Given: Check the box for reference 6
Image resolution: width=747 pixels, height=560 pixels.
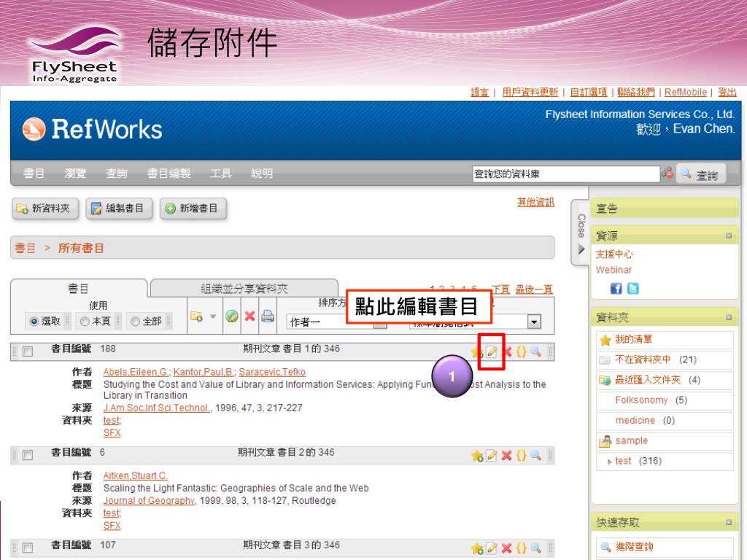Looking at the screenshot, I should [x=28, y=455].
